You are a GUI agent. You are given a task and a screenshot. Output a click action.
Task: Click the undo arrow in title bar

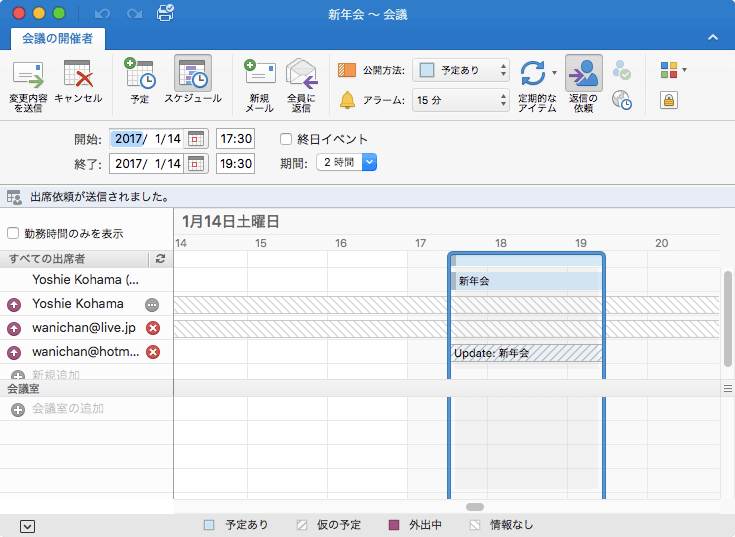pos(102,14)
